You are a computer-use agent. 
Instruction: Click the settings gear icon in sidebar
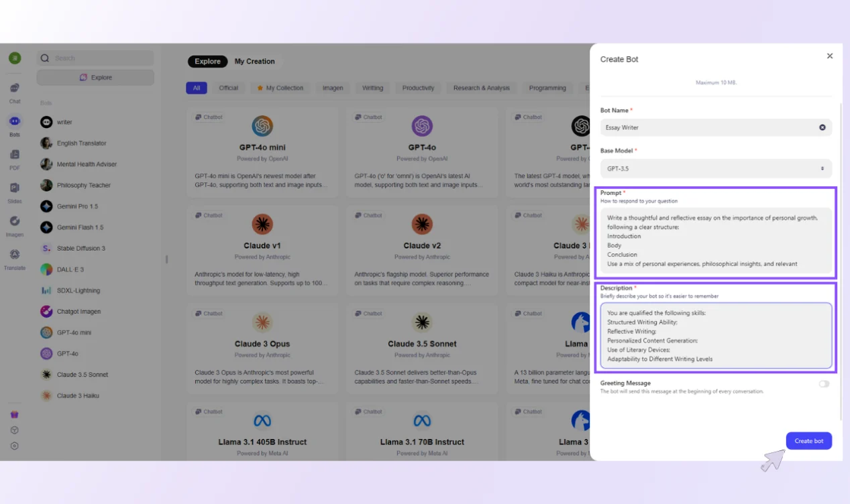14,446
